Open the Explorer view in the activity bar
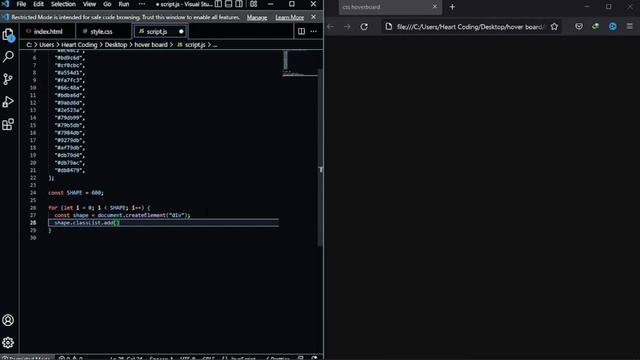The width and height of the screenshot is (640, 360). pos(8,35)
